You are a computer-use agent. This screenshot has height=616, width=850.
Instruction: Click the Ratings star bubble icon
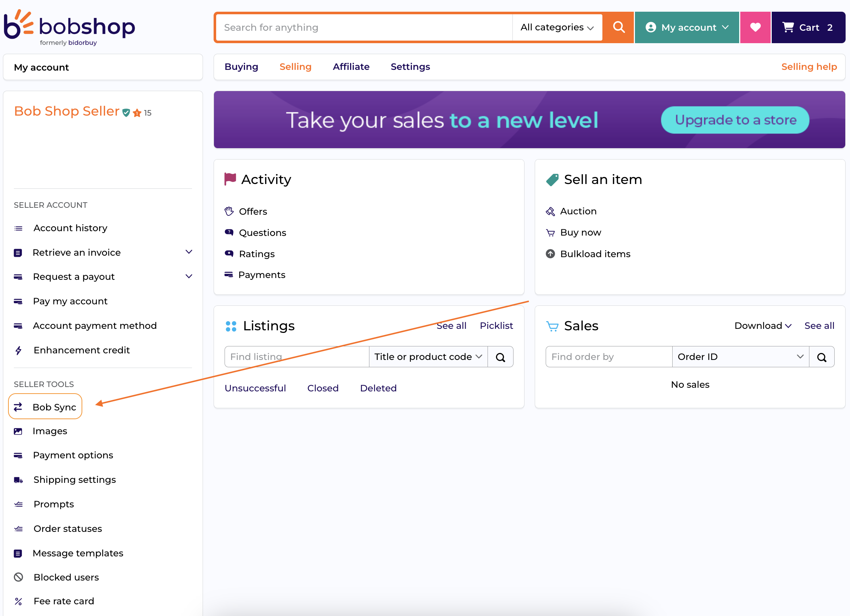click(229, 253)
